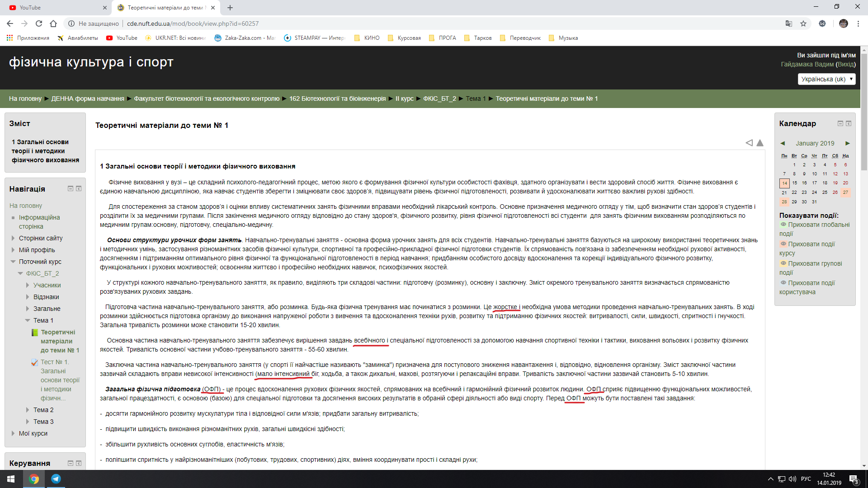Select January 14 on the calendar

click(x=785, y=183)
